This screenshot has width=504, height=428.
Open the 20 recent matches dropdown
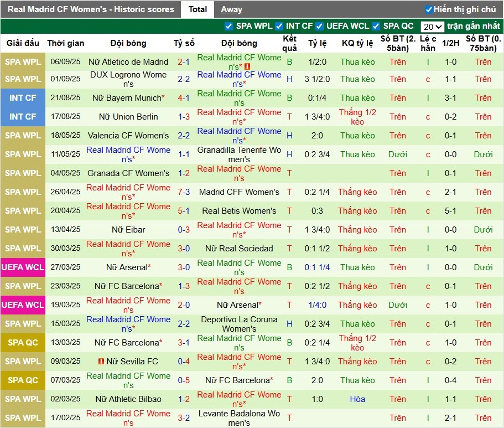click(x=432, y=27)
